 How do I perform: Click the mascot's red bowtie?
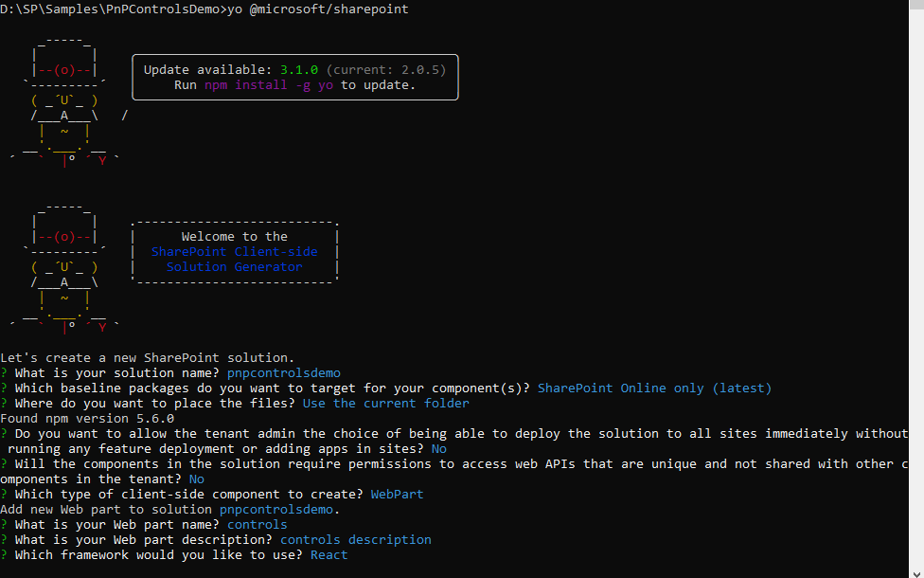pos(101,161)
